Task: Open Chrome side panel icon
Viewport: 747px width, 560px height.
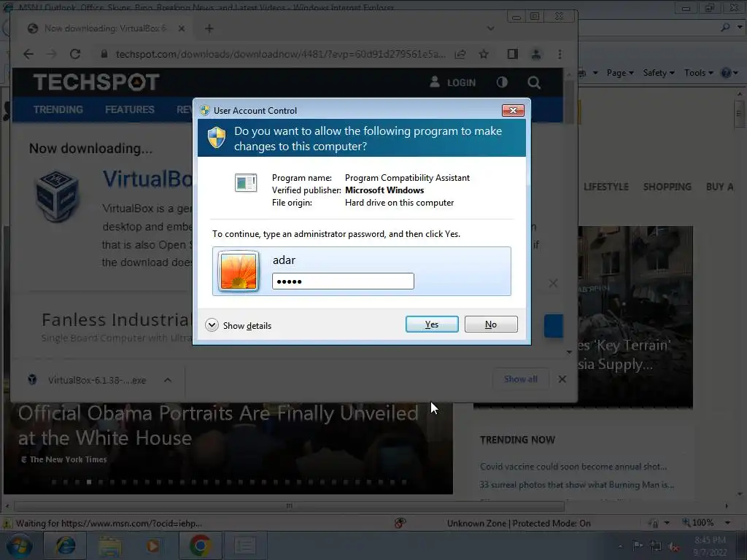Action: (513, 54)
